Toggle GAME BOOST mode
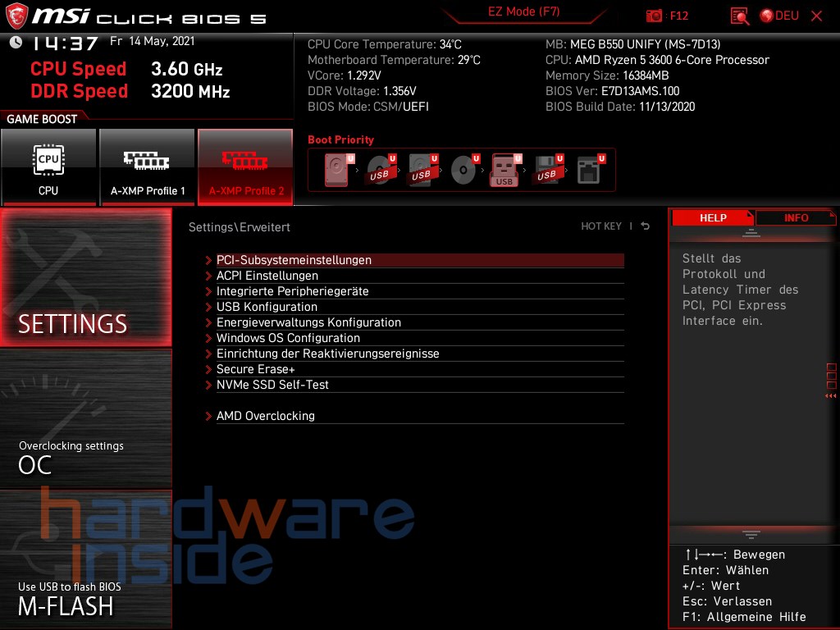This screenshot has width=840, height=630. tap(43, 119)
